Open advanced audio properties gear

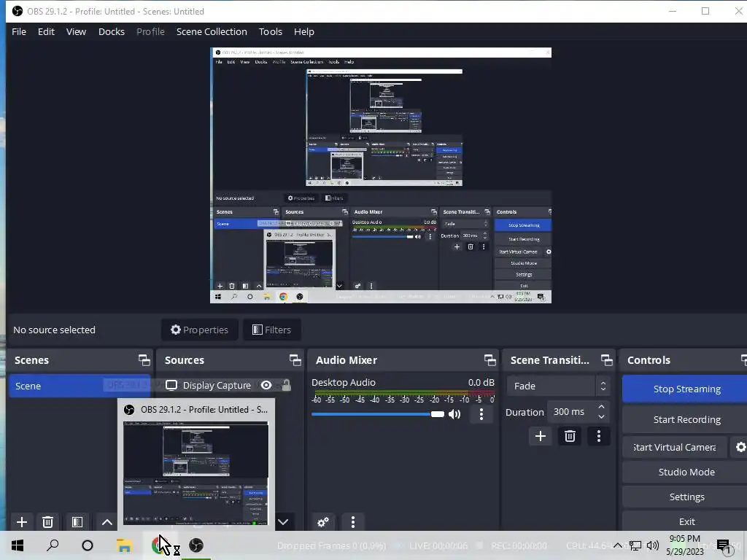point(323,522)
